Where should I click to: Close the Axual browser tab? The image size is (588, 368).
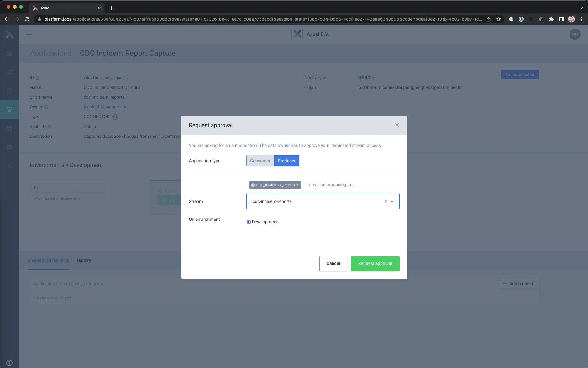(x=99, y=8)
